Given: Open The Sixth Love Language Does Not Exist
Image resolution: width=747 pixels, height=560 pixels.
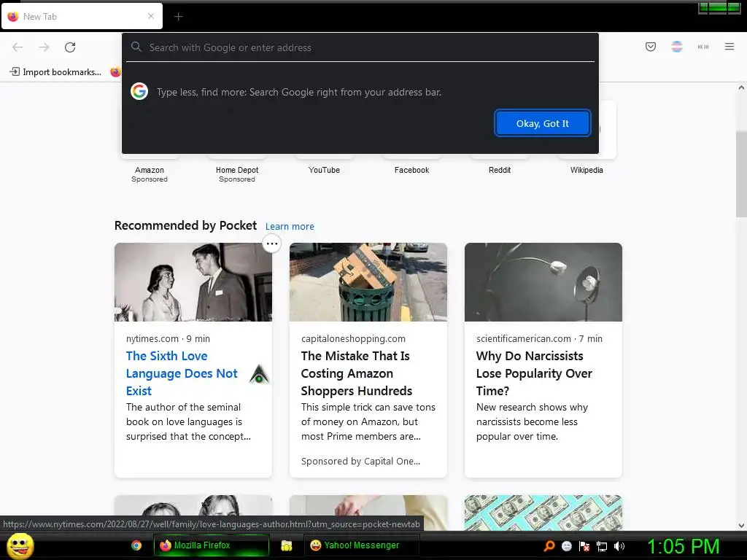Looking at the screenshot, I should (x=182, y=373).
